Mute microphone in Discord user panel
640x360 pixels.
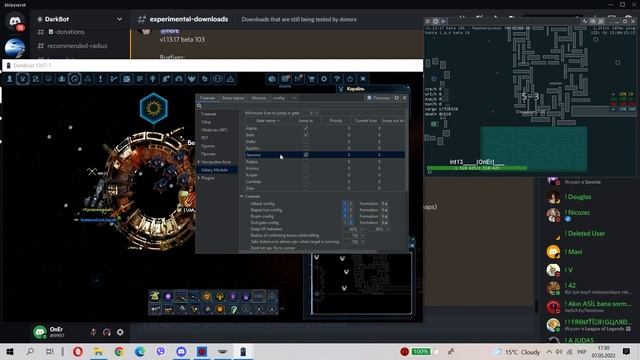(x=93, y=332)
